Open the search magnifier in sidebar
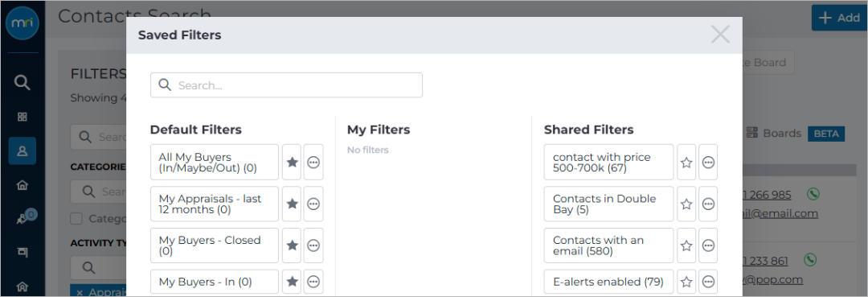This screenshot has width=868, height=297. pos(23,83)
